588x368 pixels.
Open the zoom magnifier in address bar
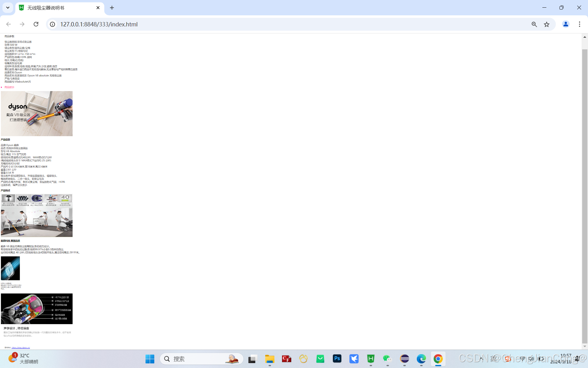coord(534,24)
